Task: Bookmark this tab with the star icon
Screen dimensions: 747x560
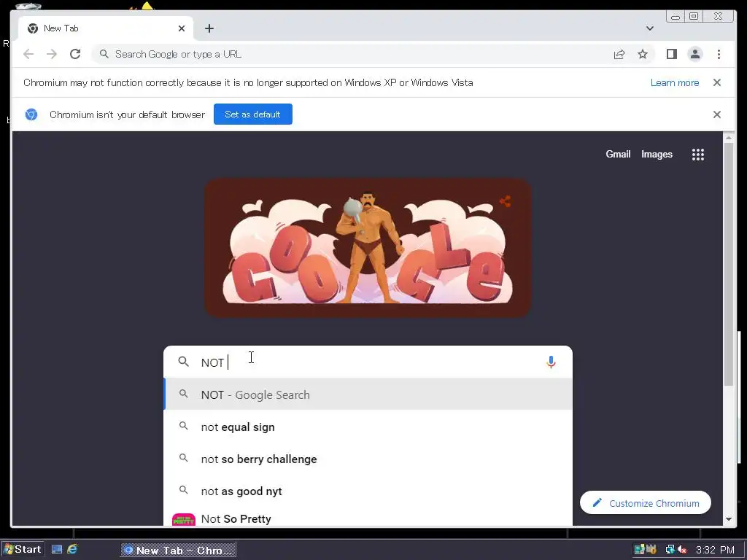Action: click(643, 54)
